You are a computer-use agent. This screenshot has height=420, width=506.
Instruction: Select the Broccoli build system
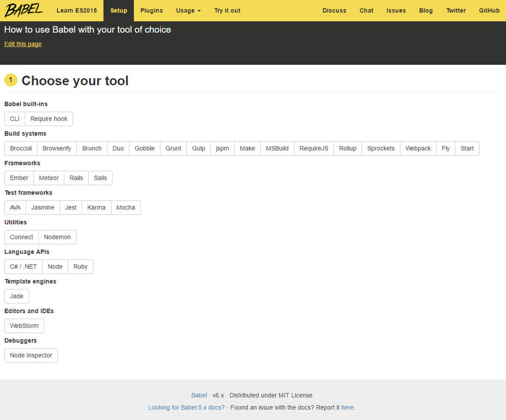point(21,148)
